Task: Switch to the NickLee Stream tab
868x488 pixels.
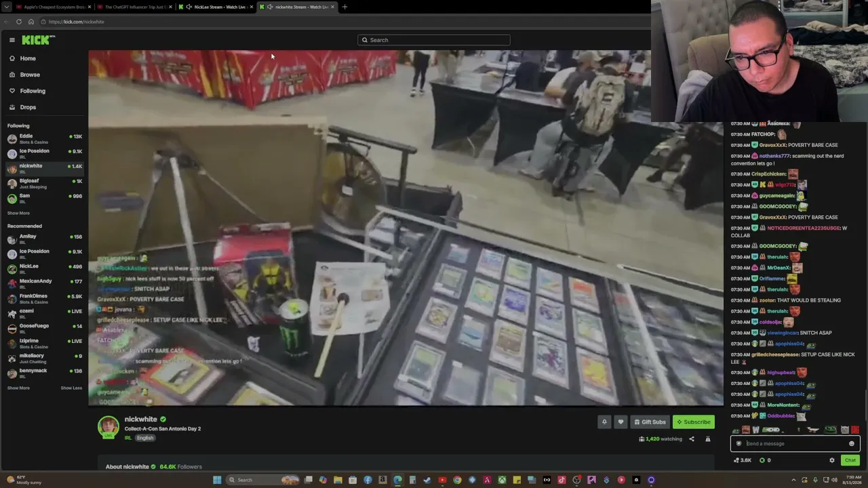Action: click(214, 7)
